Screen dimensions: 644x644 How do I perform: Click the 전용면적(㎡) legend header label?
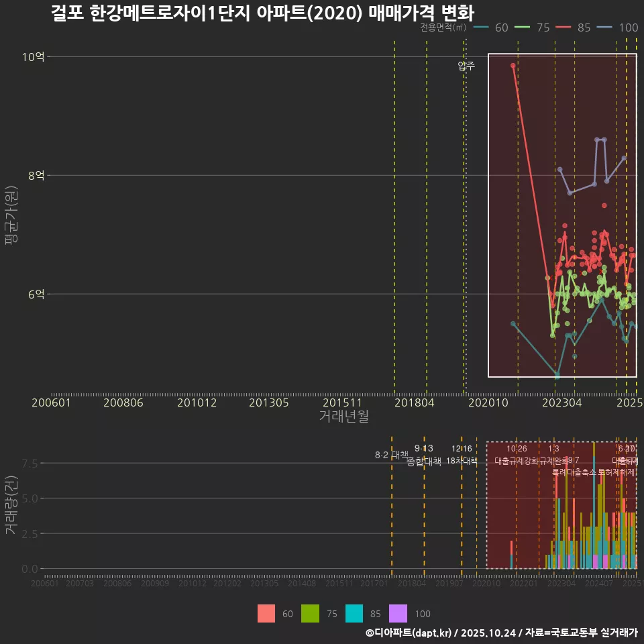coord(443,28)
